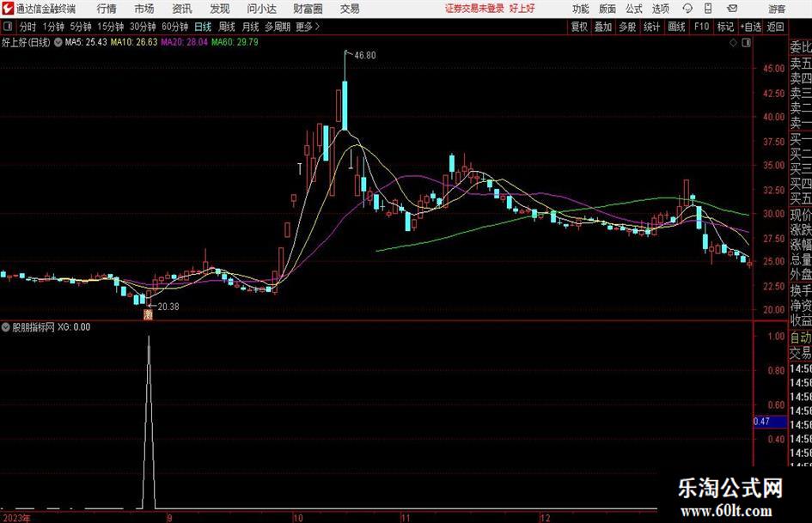This screenshot has width=812, height=523.
Task: Click the 自动 label in right panel
Action: (801, 338)
